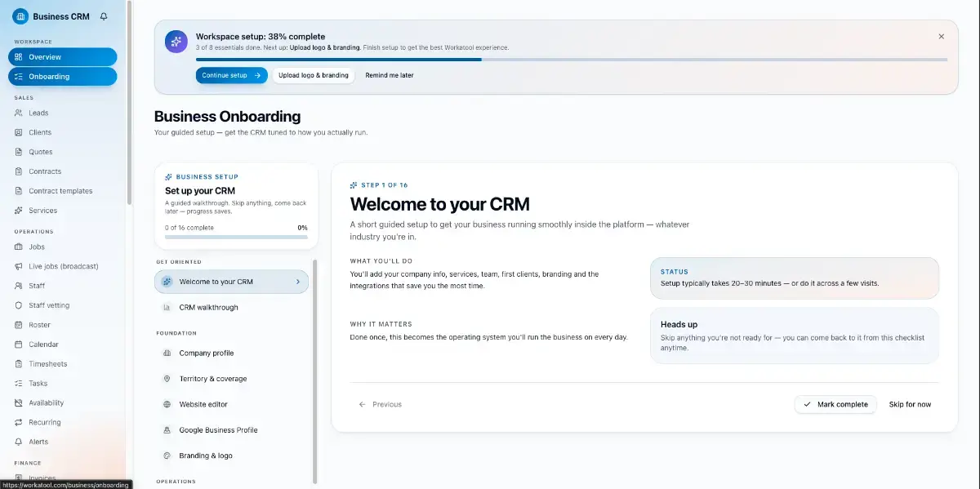980x489 pixels.
Task: Click the Calendar sidebar icon
Action: coord(19,345)
